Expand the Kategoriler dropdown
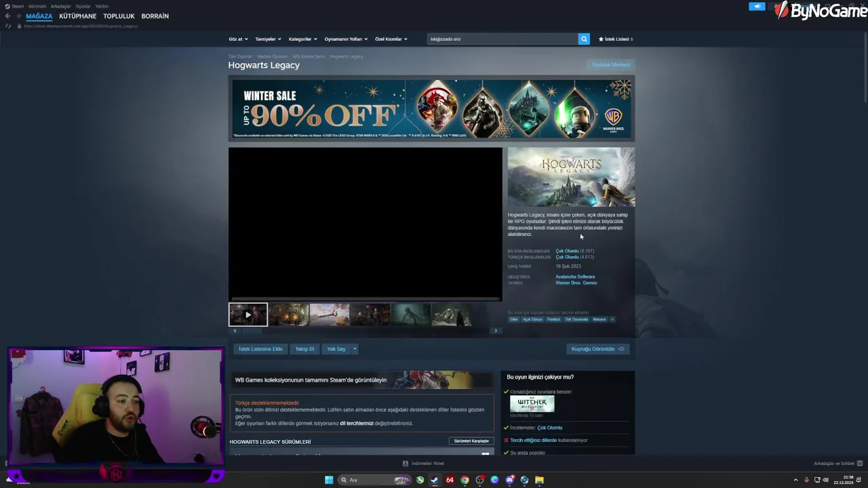The image size is (868, 488). pos(303,39)
